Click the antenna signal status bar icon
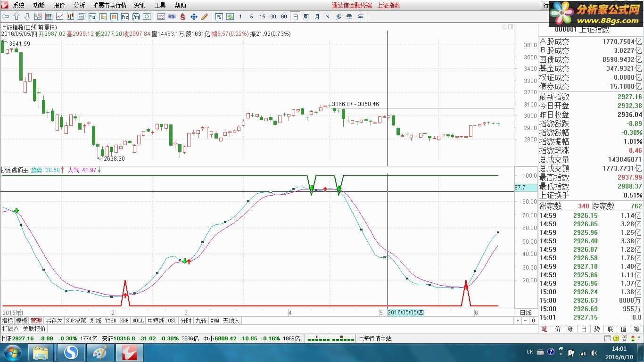The width and height of the screenshot is (644, 362). (x=624, y=338)
